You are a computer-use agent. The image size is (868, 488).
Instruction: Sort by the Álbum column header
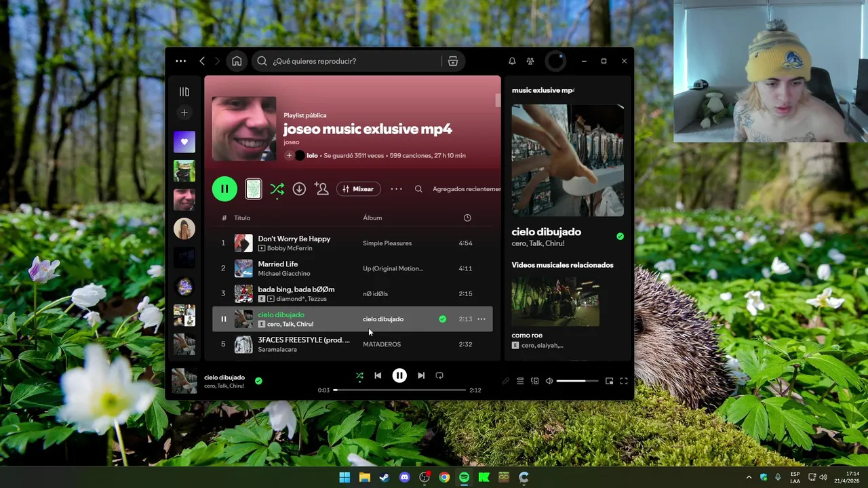point(372,218)
